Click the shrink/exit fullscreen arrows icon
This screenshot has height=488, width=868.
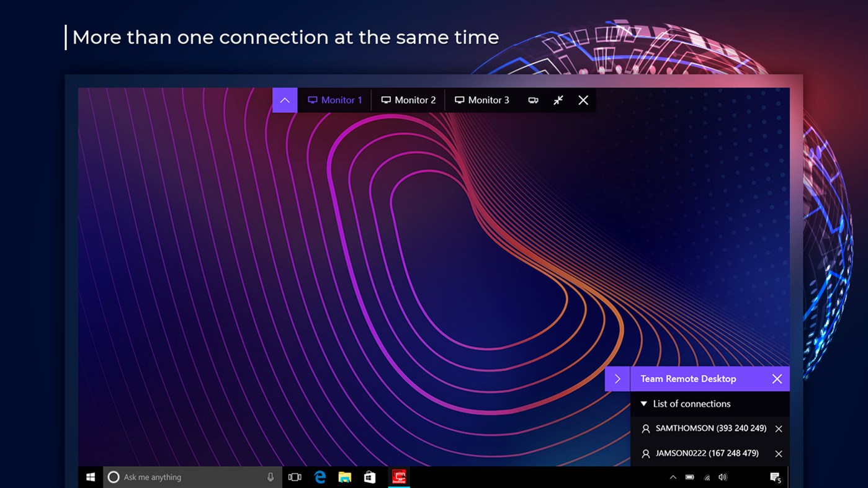[x=558, y=100]
